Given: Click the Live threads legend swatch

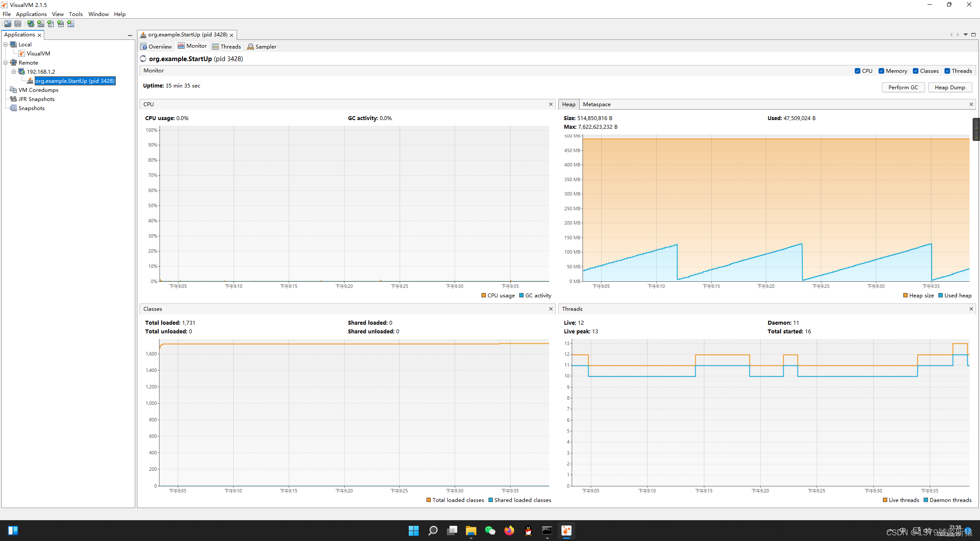Looking at the screenshot, I should (885, 500).
